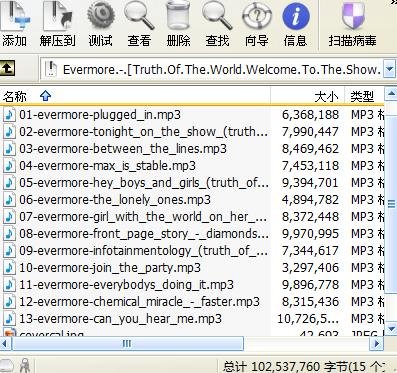Click the 解压到 (Extract to) toolbar icon

click(57, 17)
